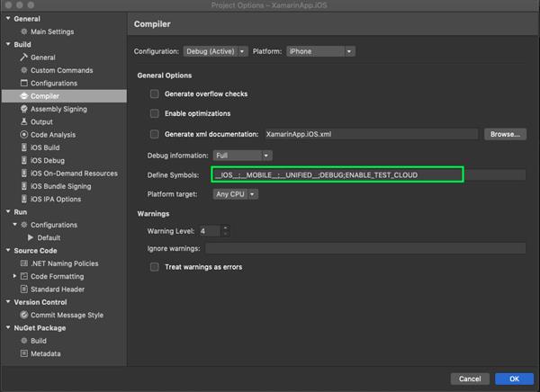Click the OK button
The image size is (540, 392).
514,379
